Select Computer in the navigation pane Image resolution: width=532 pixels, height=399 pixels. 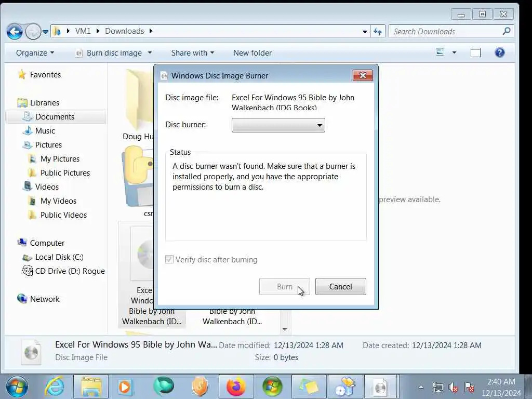[x=41, y=243]
